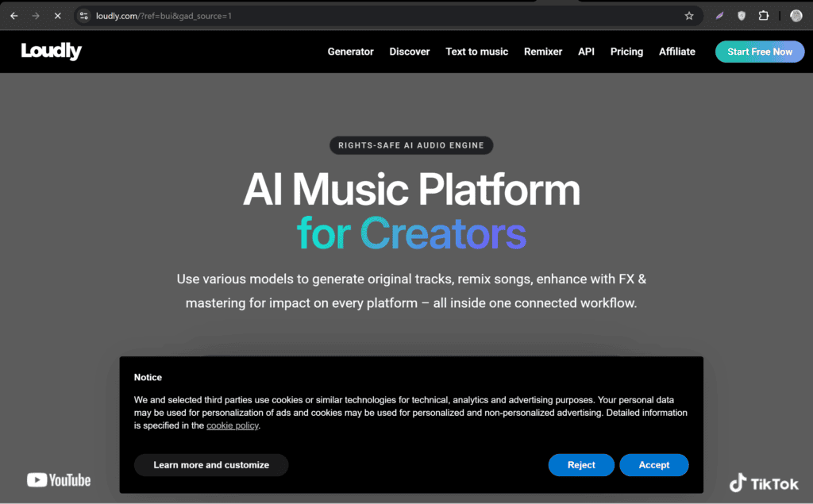Open the Extensions puzzle icon
This screenshot has height=504, width=813.
coord(763,16)
